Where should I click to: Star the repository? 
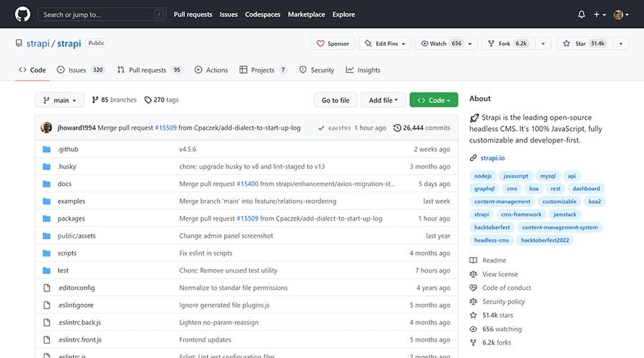585,44
